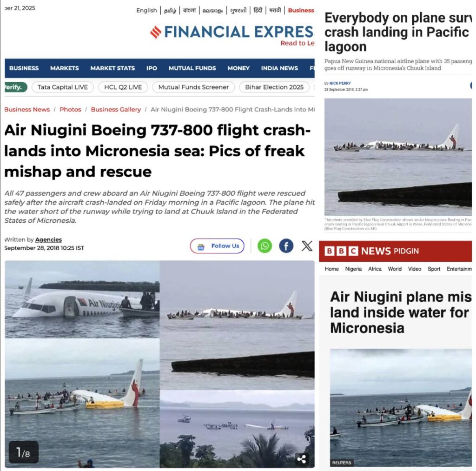Share article on Facebook icon
Viewport: 476px width, 471px height.
tap(286, 245)
